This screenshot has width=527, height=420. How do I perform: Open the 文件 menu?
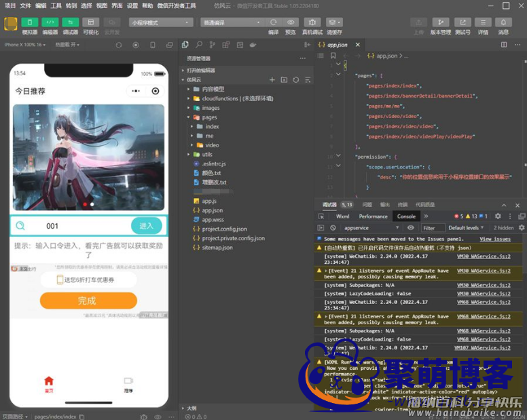[x=26, y=5]
